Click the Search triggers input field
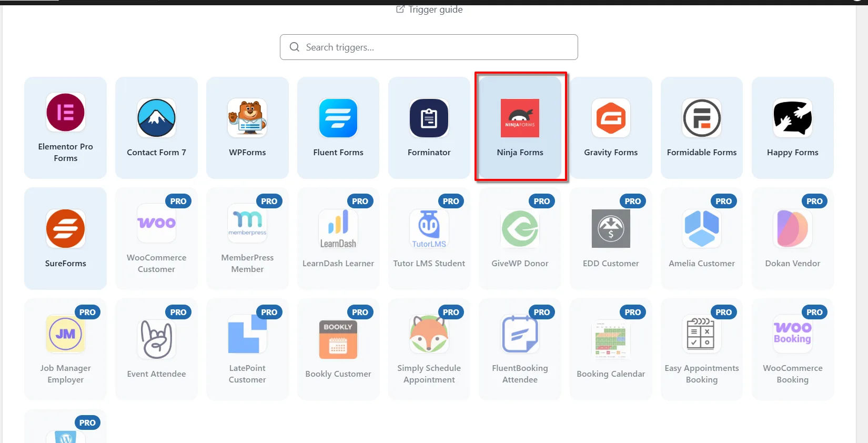The height and width of the screenshot is (443, 868). [429, 47]
